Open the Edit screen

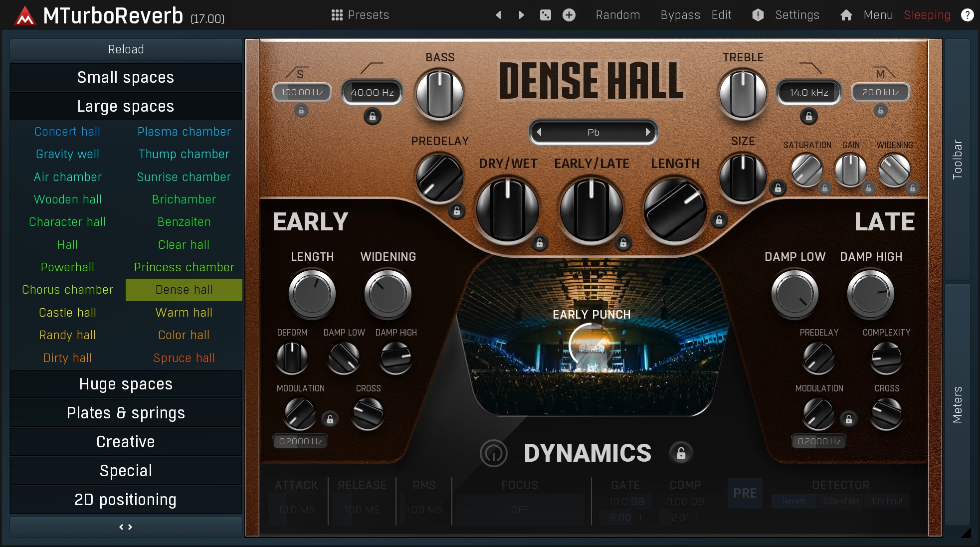coord(721,15)
